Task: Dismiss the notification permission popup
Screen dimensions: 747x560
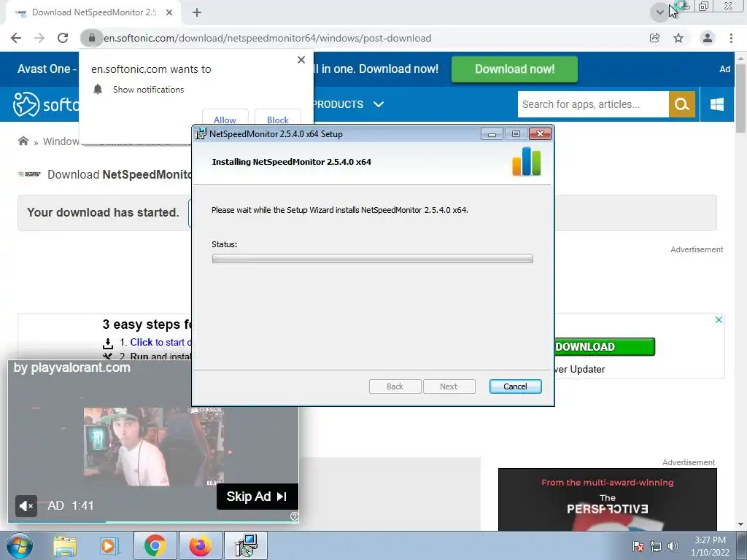Action: pos(301,60)
